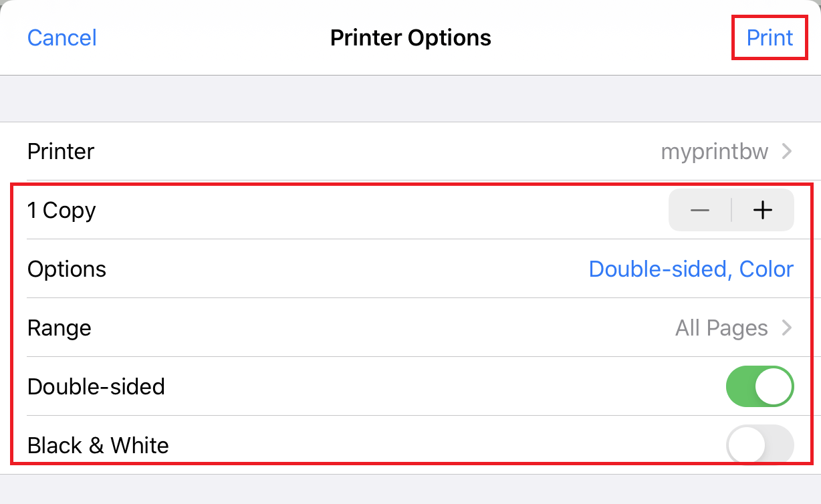The width and height of the screenshot is (821, 504).
Task: Tap Print to send the job
Action: [769, 37]
